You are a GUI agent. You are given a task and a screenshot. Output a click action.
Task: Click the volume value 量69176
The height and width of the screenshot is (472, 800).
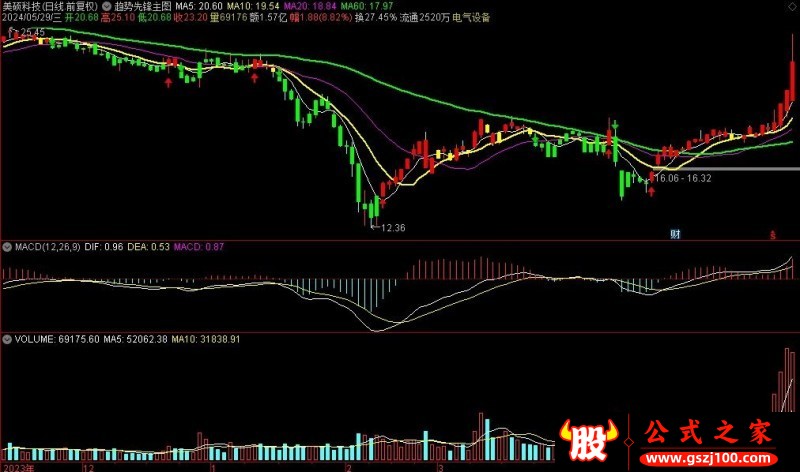pos(228,18)
